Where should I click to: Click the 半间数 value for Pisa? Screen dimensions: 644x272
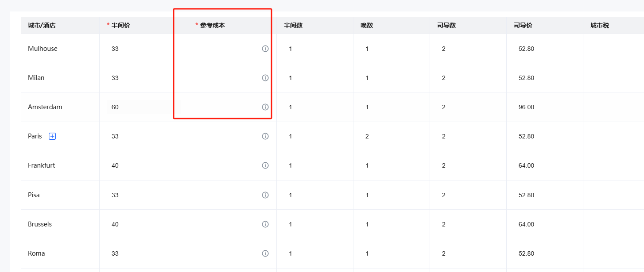(x=291, y=195)
